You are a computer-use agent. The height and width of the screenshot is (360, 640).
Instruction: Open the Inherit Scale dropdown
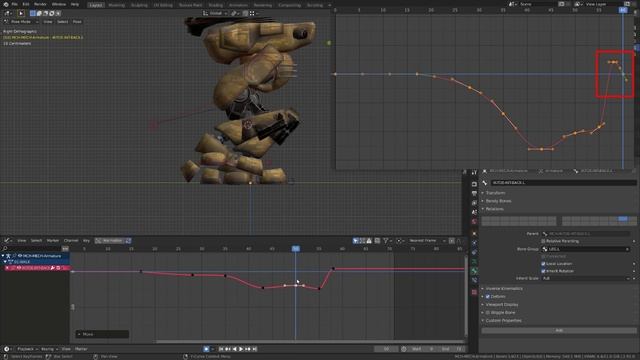click(586, 279)
